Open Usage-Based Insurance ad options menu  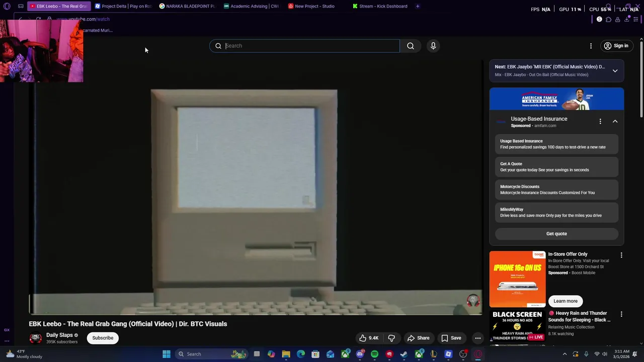click(x=600, y=121)
